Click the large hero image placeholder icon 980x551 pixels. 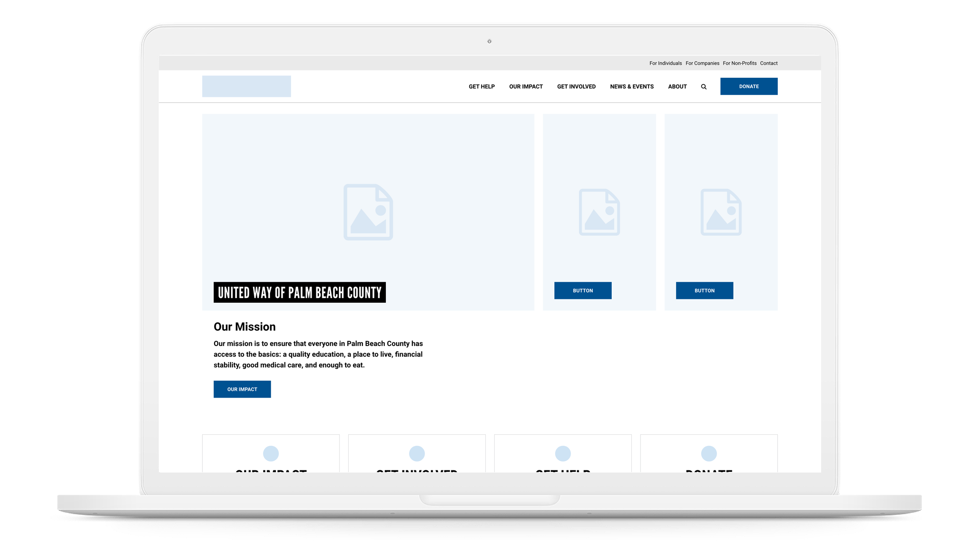coord(368,212)
